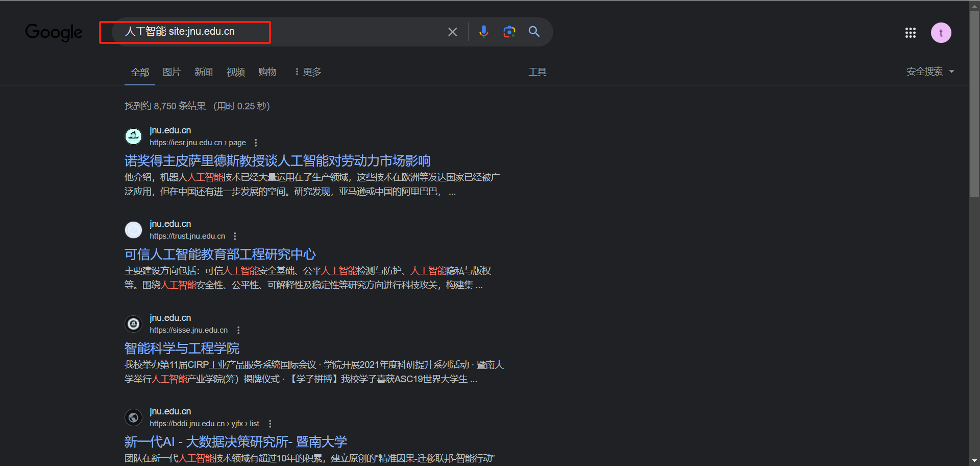Open result 诺奖得主皮萨里德斯教授谈人工智能对劳动力市场影响

tap(277, 161)
